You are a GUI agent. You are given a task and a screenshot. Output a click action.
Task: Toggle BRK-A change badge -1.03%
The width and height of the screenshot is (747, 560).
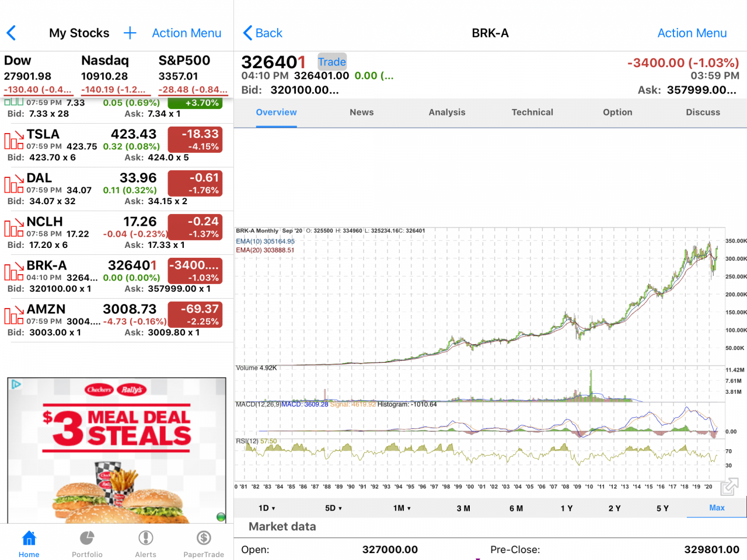coord(195,271)
